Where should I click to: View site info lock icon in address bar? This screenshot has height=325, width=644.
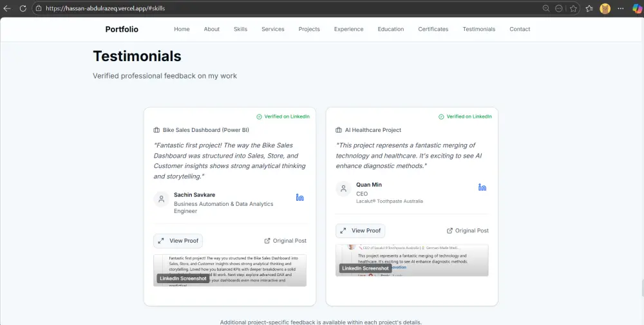tap(39, 8)
